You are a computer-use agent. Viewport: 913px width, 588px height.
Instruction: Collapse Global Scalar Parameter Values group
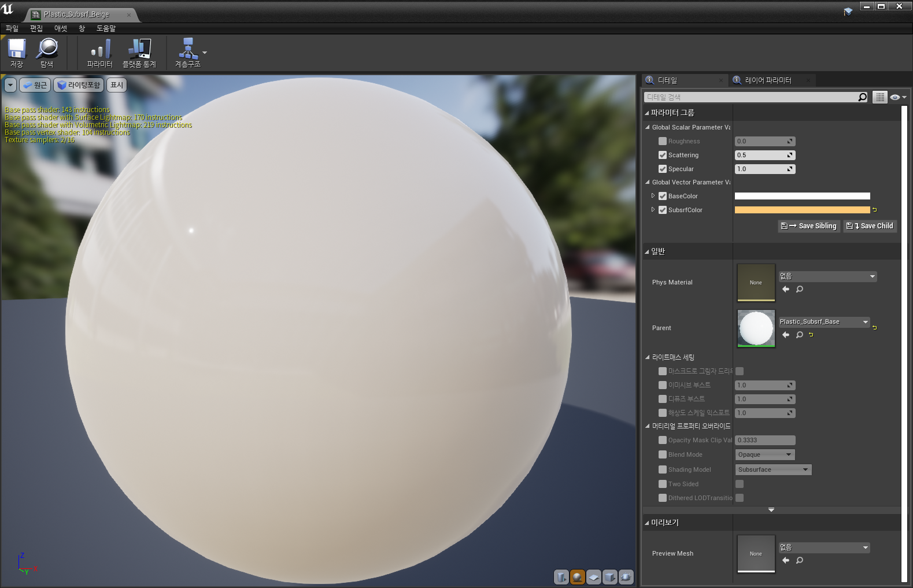[x=648, y=127]
